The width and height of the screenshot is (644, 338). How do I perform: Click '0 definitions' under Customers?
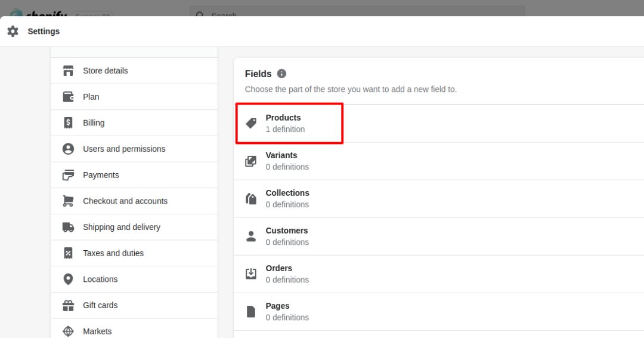287,242
